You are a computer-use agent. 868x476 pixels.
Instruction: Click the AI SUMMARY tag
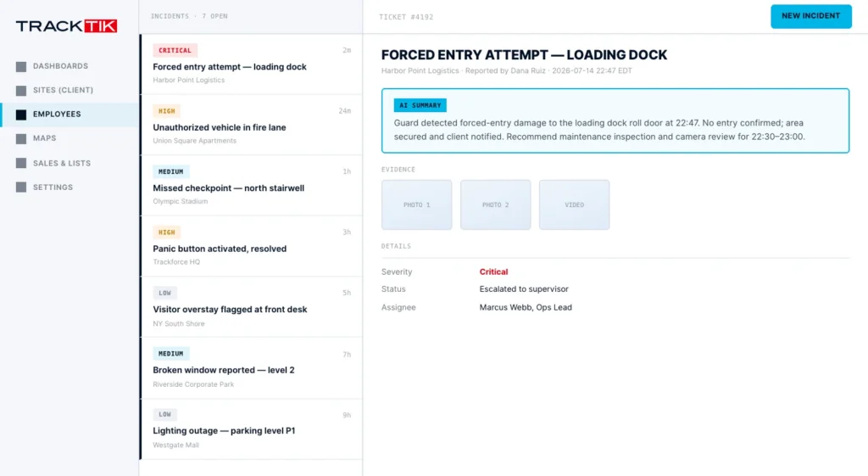420,105
